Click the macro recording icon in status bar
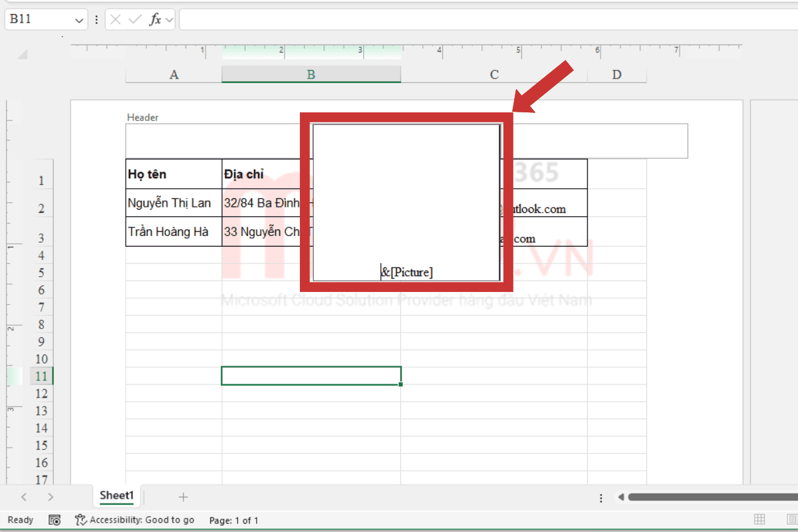798x532 pixels. tap(55, 520)
